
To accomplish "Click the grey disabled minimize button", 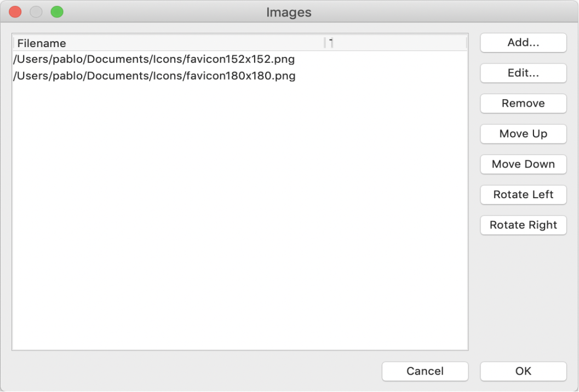I will tap(36, 12).
